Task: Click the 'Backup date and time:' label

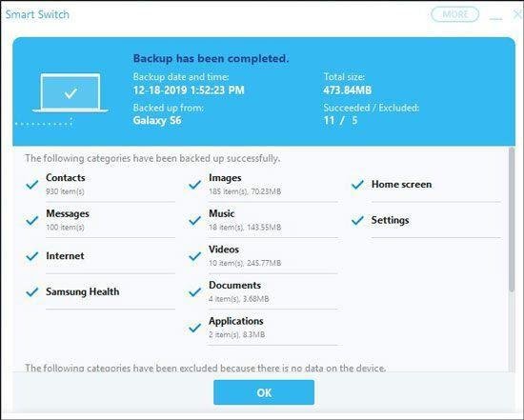Action: pyautogui.click(x=181, y=77)
